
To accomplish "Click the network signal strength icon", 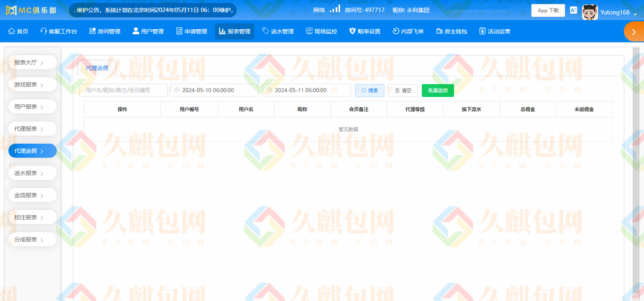I will pos(335,8).
